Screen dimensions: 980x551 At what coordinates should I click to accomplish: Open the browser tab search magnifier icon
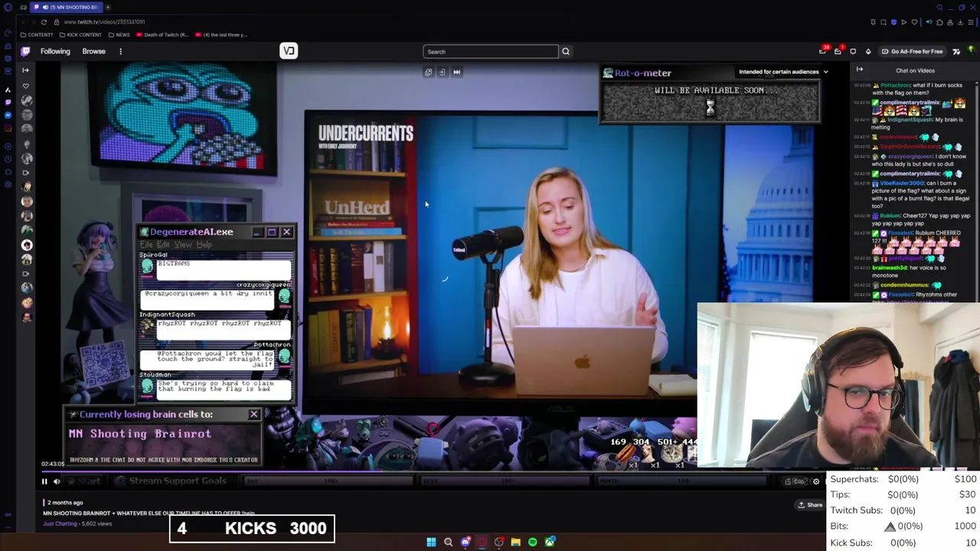pos(939,7)
